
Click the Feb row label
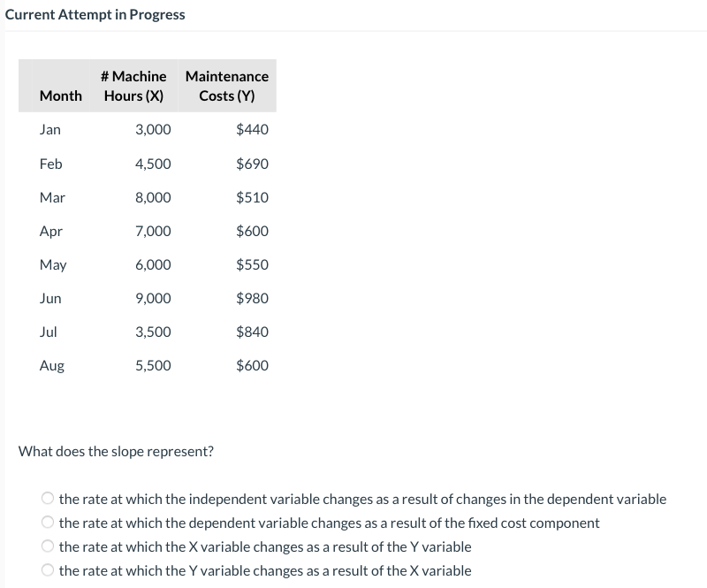point(51,164)
